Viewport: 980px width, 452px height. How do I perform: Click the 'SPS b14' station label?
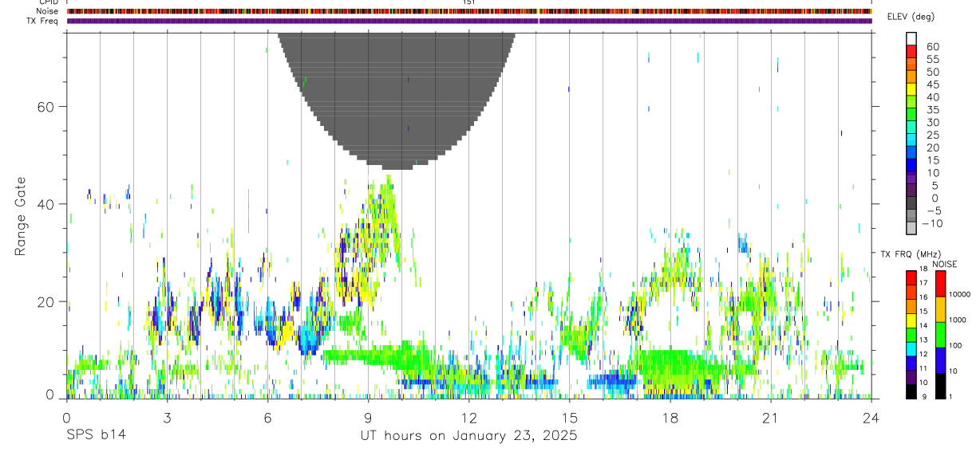click(x=96, y=435)
